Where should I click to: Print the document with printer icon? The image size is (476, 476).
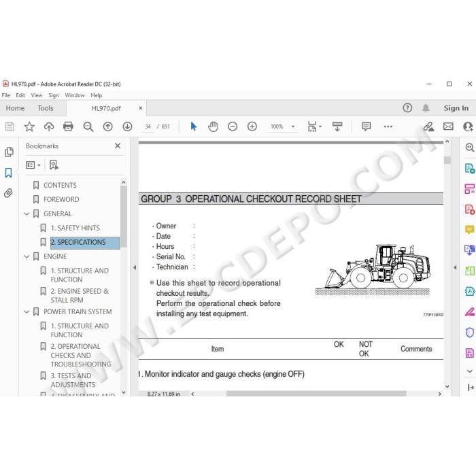[68, 126]
